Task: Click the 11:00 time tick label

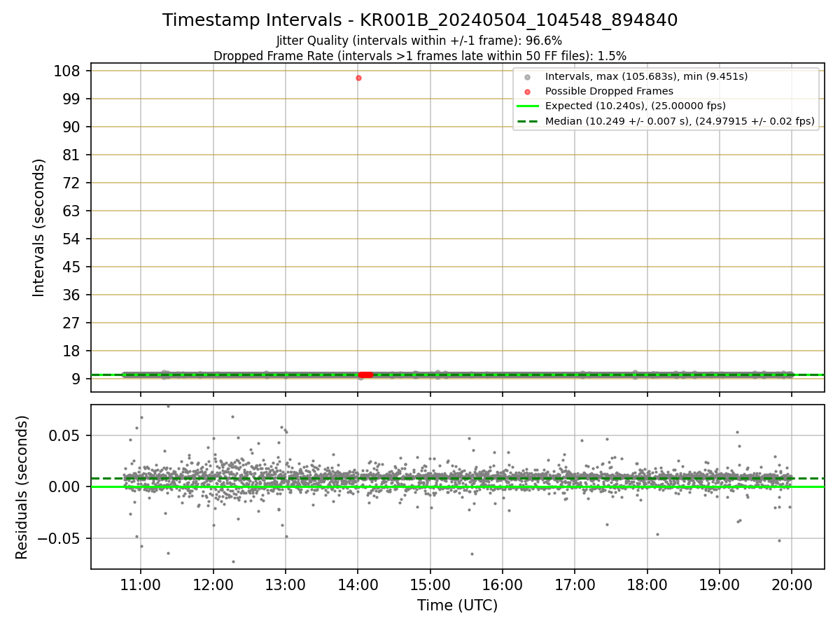Action: (141, 584)
